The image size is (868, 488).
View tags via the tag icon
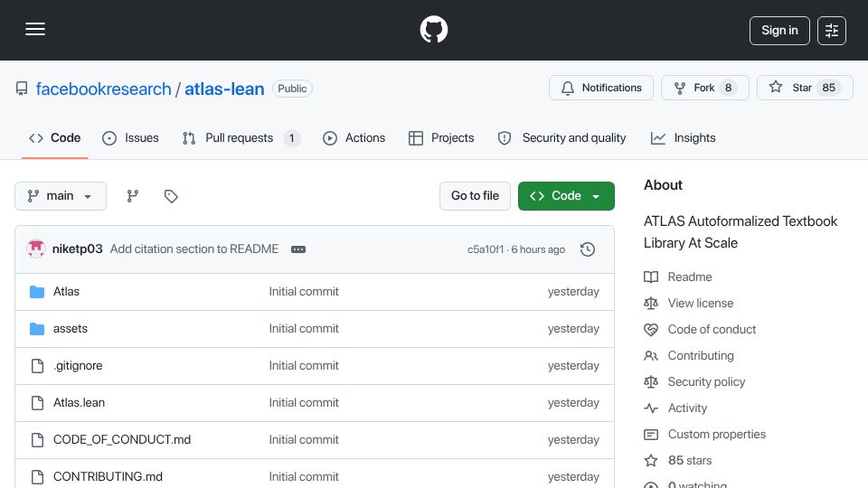click(x=171, y=196)
